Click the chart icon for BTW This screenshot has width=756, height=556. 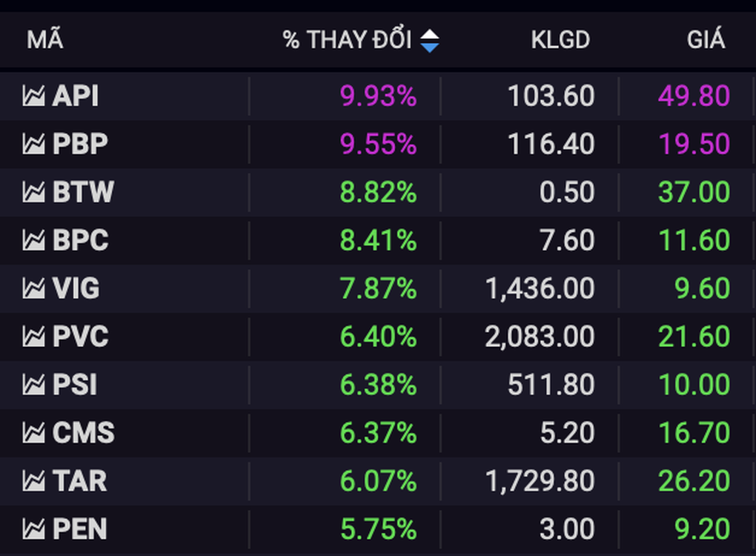tap(33, 193)
